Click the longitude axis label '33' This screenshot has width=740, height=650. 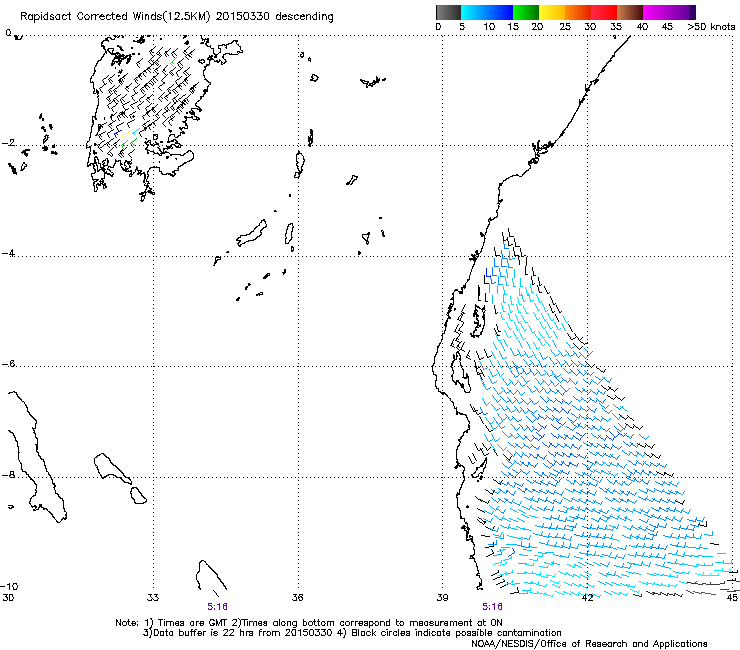tap(153, 598)
